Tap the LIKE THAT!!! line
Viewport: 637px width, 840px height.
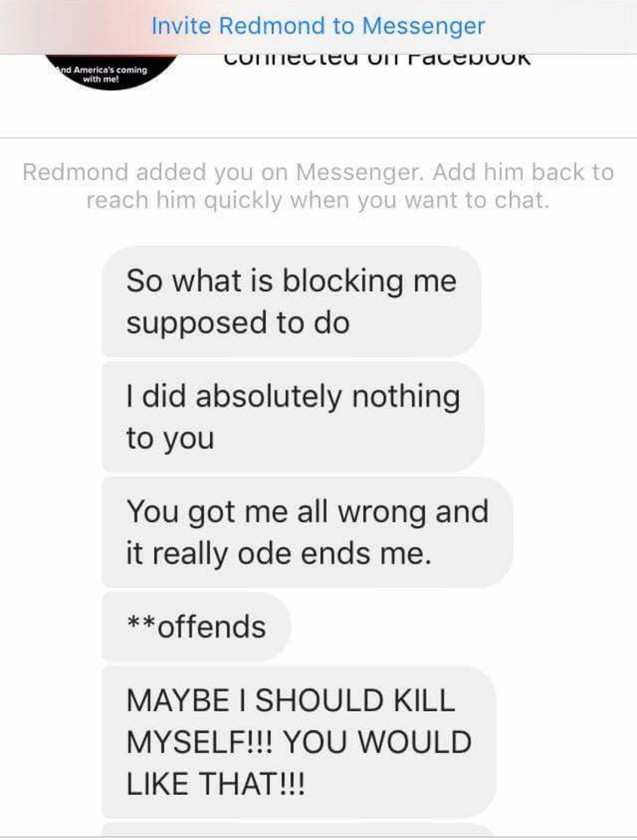point(215,784)
